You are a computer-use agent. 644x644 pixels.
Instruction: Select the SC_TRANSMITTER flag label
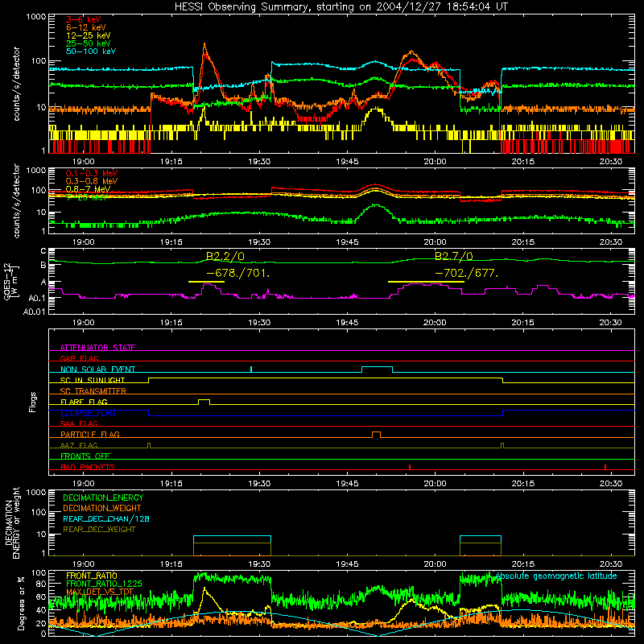(93, 391)
